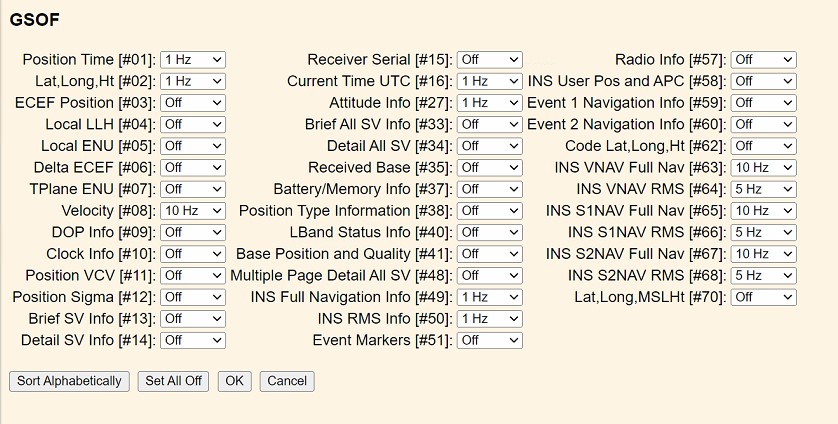The width and height of the screenshot is (838, 424).
Task: Expand the Position Sigma [#12] dropdown
Action: pos(193,297)
